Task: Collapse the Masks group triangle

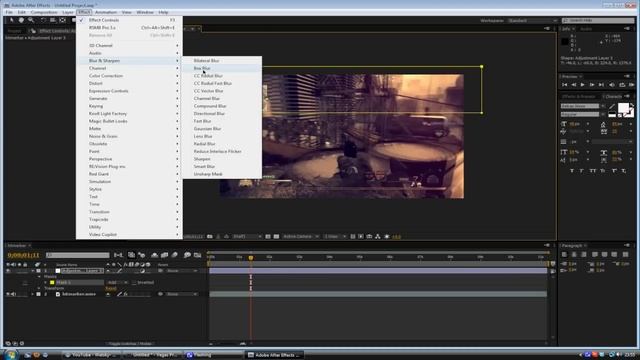Action: [x=40, y=277]
